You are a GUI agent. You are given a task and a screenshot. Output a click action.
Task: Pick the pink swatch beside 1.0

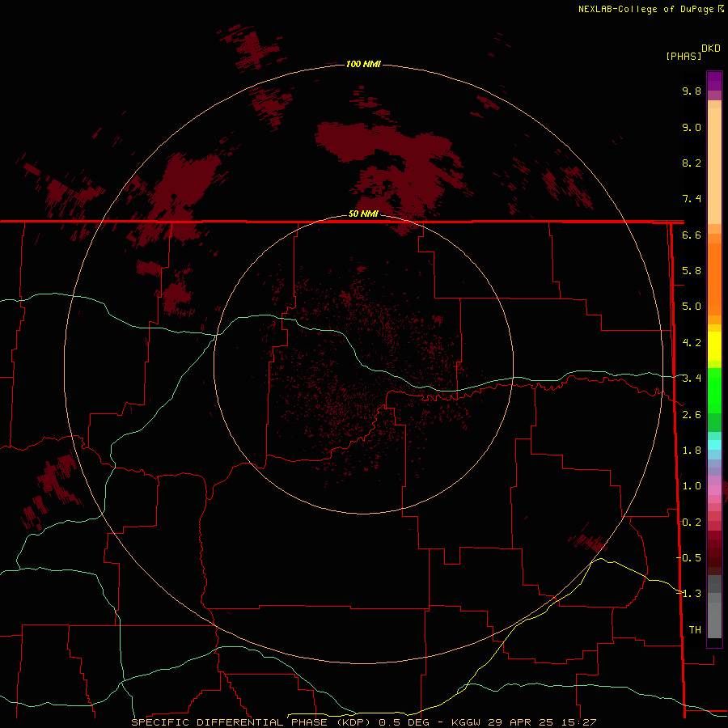714,489
